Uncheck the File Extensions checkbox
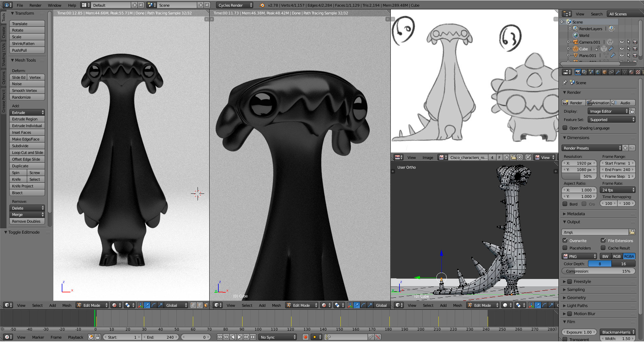Viewport: 644px width, 342px height. tap(603, 240)
